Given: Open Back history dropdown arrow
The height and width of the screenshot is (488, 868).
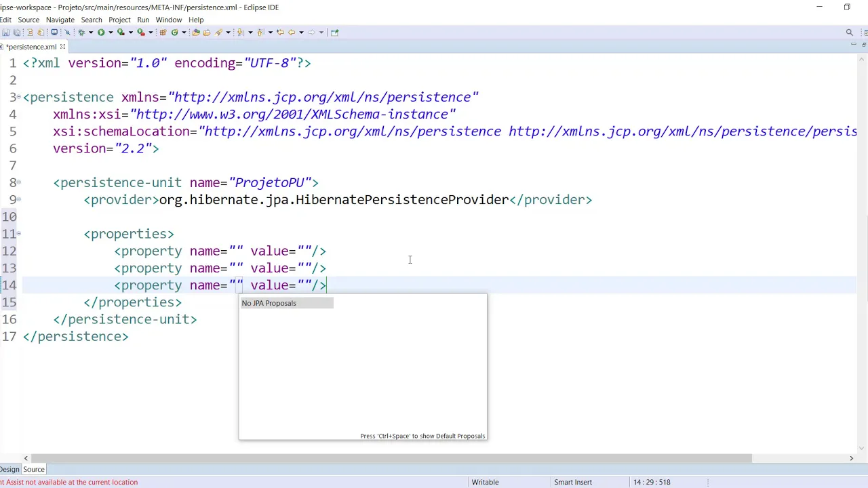Looking at the screenshot, I should point(301,32).
